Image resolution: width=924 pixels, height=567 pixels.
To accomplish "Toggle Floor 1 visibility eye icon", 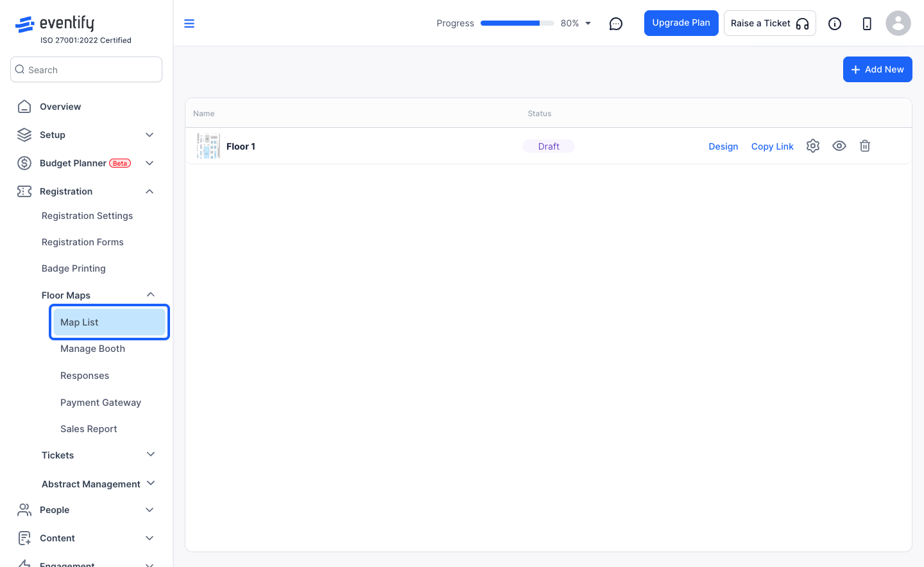I will [x=839, y=146].
